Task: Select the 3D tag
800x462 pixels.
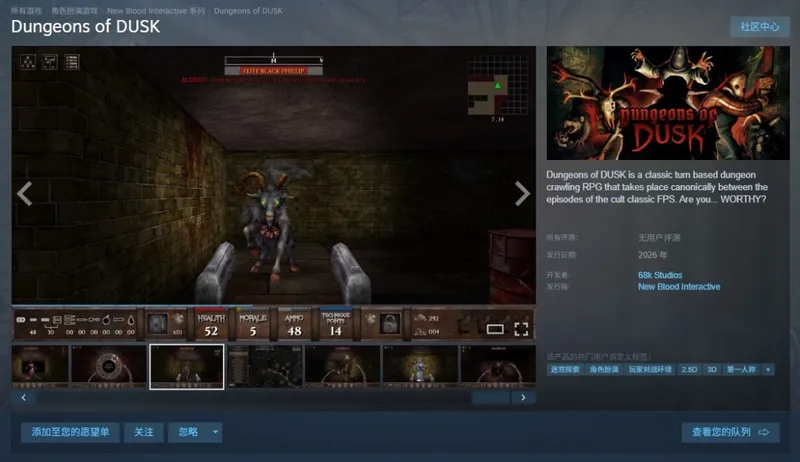Action: (x=712, y=369)
